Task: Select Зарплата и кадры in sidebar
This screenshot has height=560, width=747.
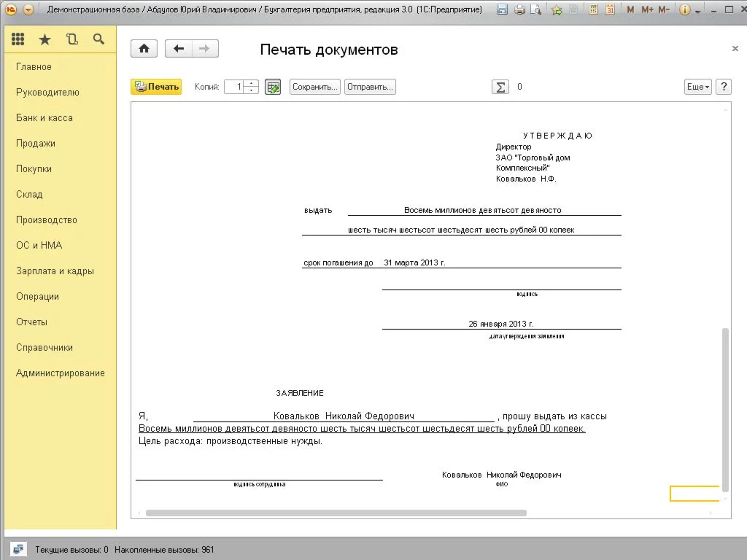Action: pos(55,271)
